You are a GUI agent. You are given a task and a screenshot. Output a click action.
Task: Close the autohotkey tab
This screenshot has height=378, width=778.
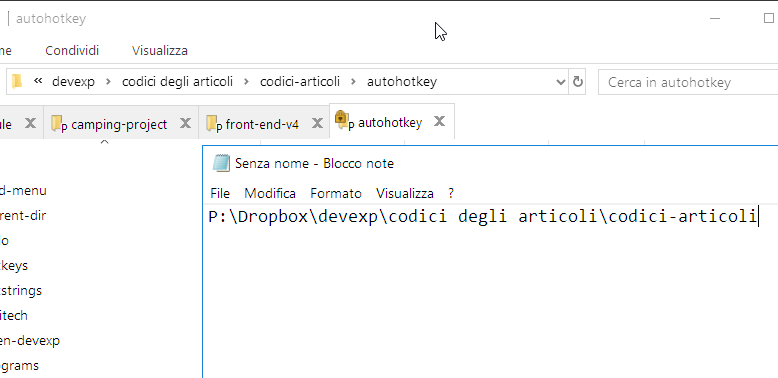439,121
